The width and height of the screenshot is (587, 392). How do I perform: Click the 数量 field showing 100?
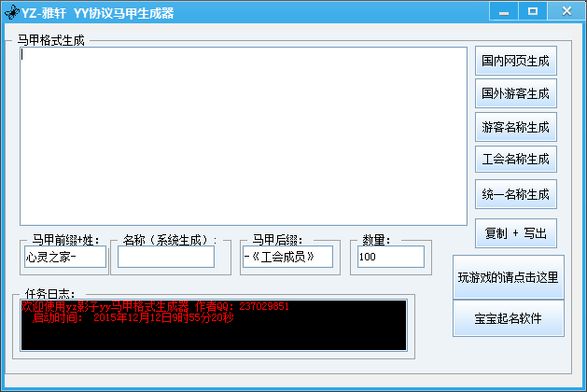391,257
